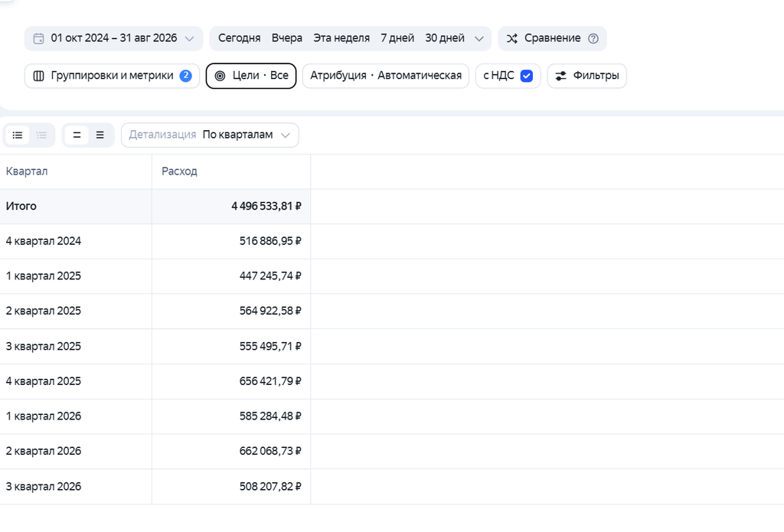Select the Сегодня period preset

[x=239, y=38]
